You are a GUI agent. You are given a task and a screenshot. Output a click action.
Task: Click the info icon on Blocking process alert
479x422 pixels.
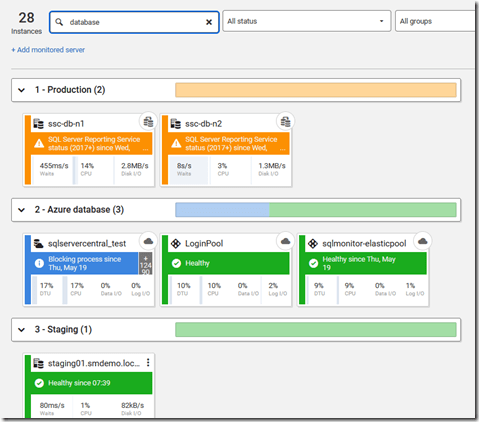(x=39, y=263)
